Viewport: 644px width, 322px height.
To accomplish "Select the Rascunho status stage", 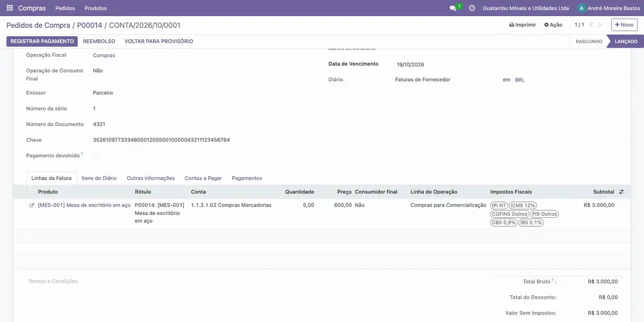I will [x=589, y=41].
